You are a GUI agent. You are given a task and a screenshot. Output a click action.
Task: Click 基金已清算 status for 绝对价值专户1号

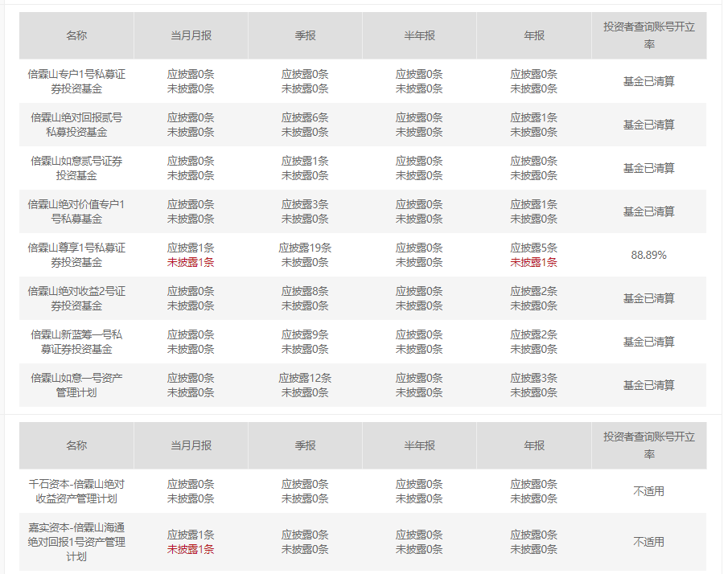[x=648, y=211]
